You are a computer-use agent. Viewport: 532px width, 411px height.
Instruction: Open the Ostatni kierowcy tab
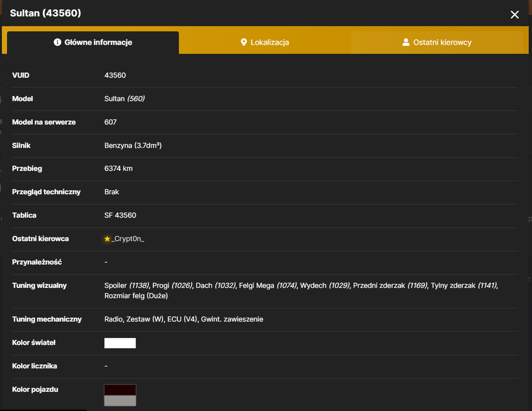(437, 43)
